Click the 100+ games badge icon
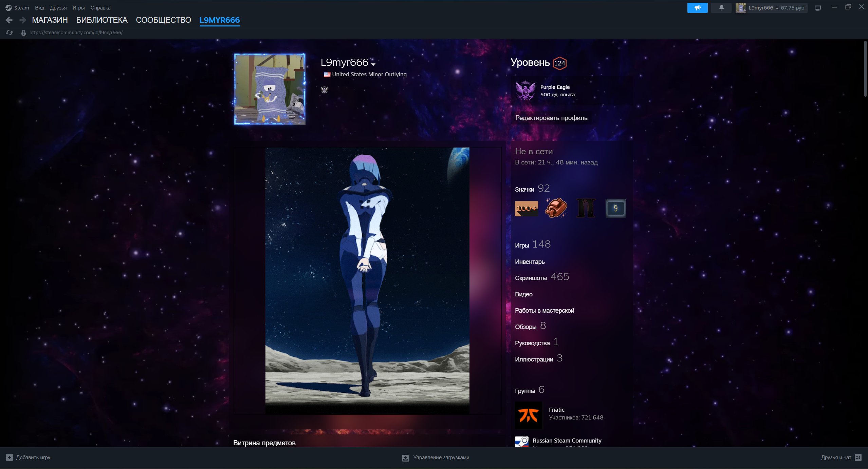Image resolution: width=868 pixels, height=469 pixels. [527, 208]
